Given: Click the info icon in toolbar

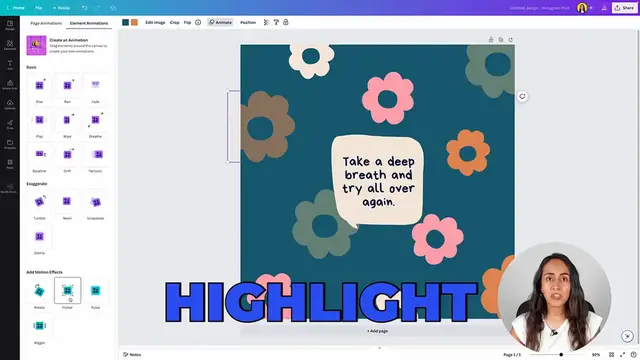Looking at the screenshot, I should coord(198,22).
